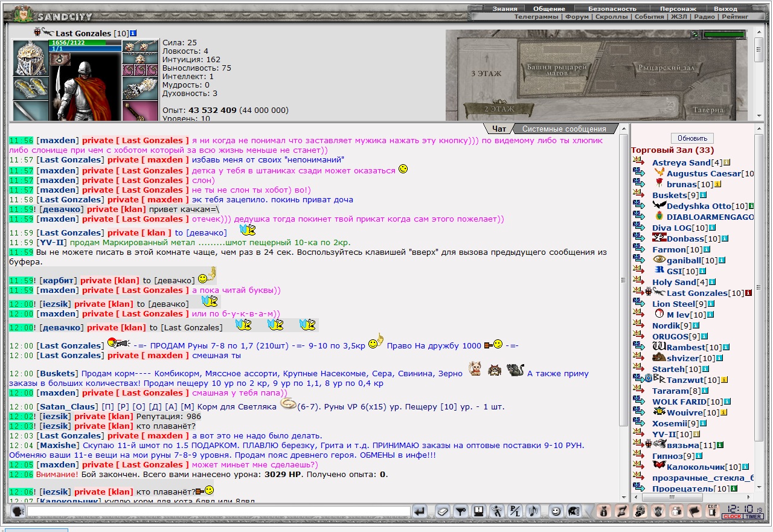
Task: Go to 2 ЭТАЖ on map
Action: point(499,110)
